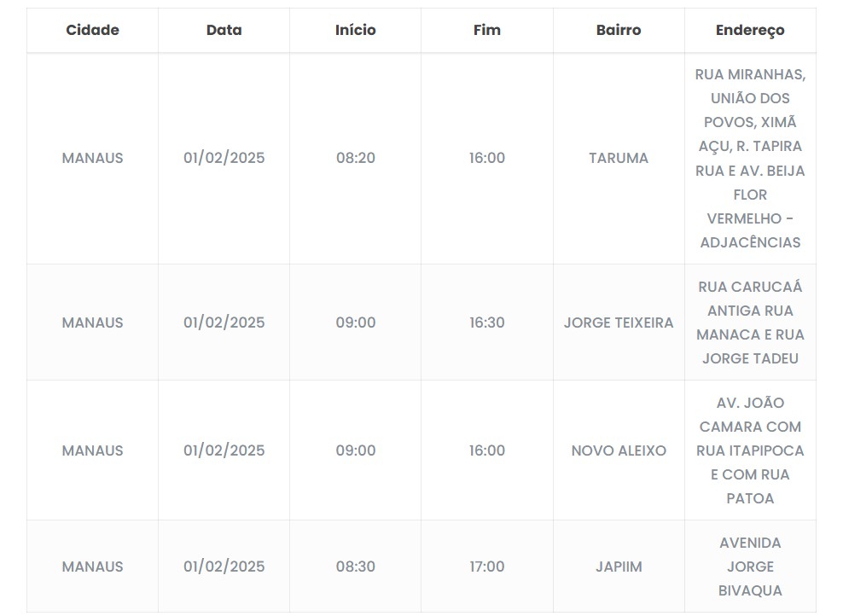The image size is (843, 616).
Task: Select the TARUMA bairro cell
Action: [619, 158]
